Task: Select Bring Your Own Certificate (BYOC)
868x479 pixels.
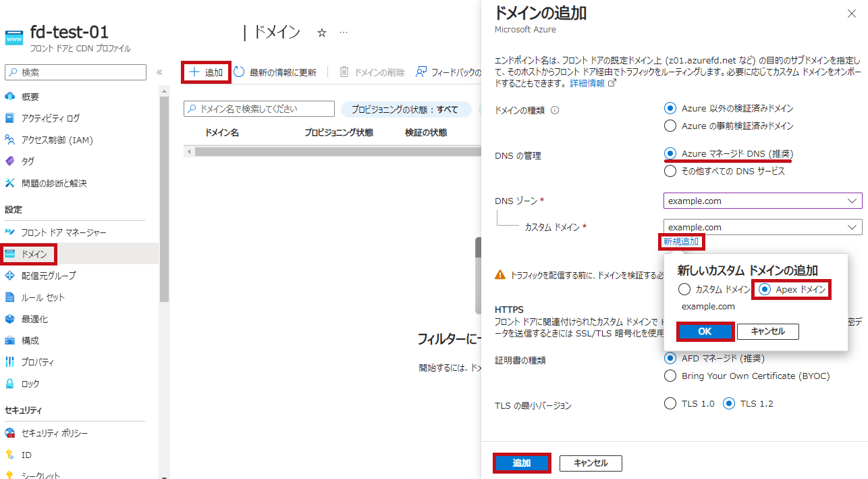Action: click(x=670, y=376)
